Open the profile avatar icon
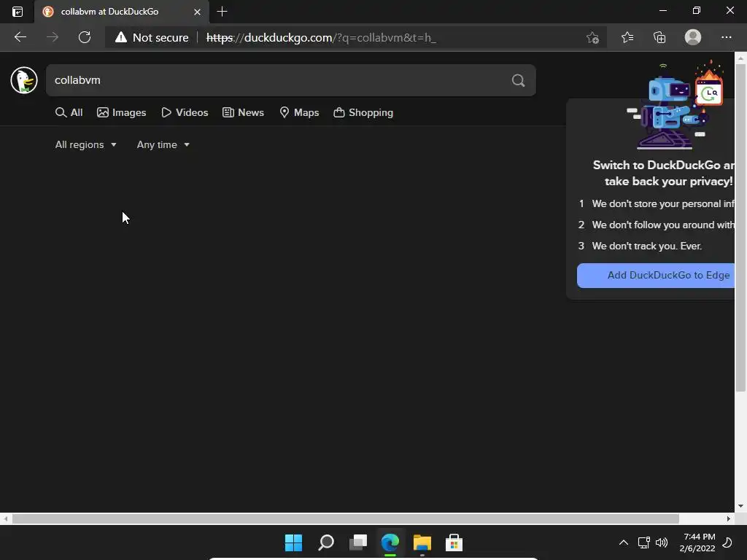747x560 pixels. (x=693, y=37)
